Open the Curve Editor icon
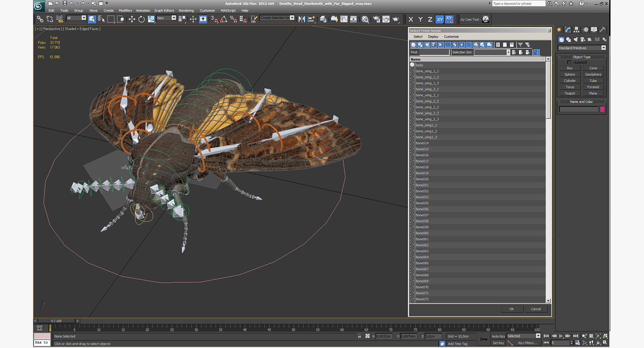The image size is (644, 348). pyautogui.click(x=344, y=19)
